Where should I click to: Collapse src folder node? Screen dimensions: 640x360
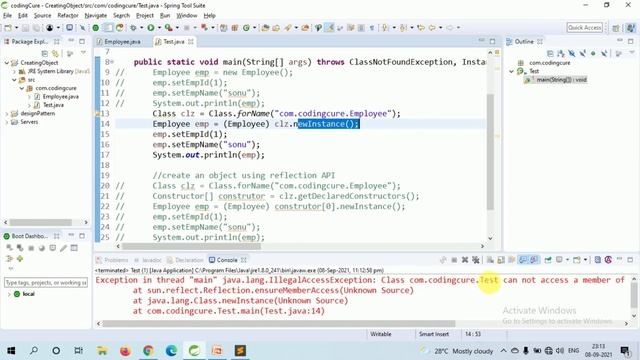coord(14,80)
